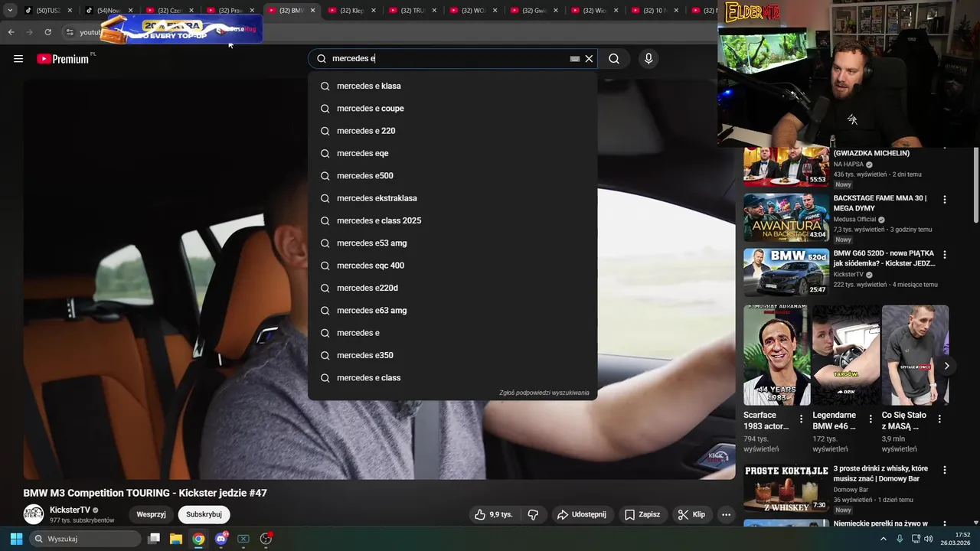Click the Wesprzyj button
Viewport: 980px width, 551px height.
tap(152, 514)
